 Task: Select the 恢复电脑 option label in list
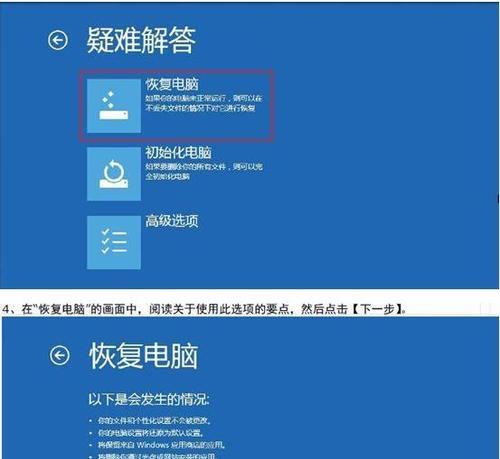pos(172,84)
